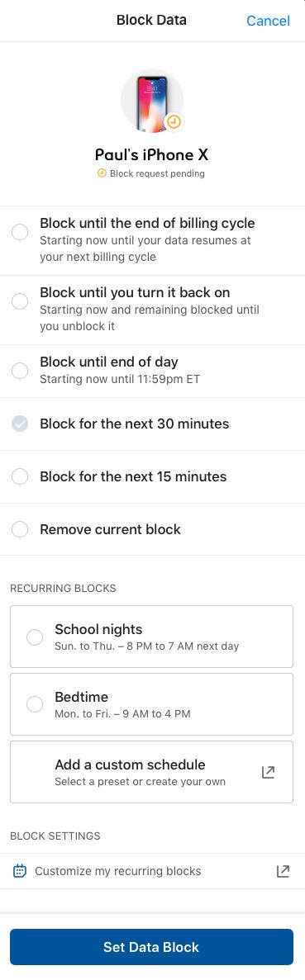Click the external-link icon beside Add a custom schedule

pos(268,772)
